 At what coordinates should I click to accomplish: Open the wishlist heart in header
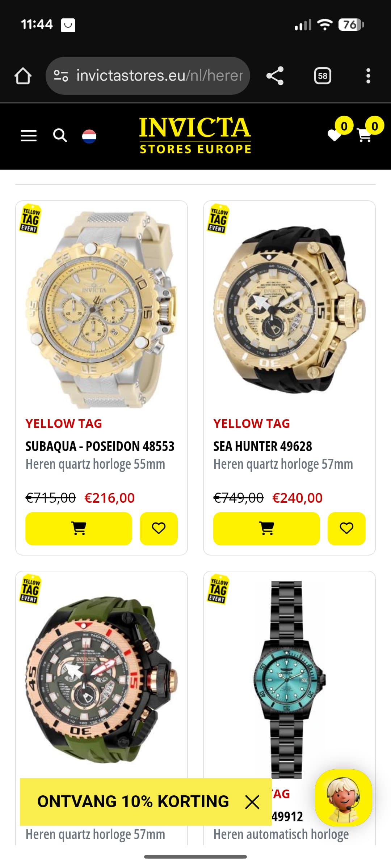tap(335, 136)
